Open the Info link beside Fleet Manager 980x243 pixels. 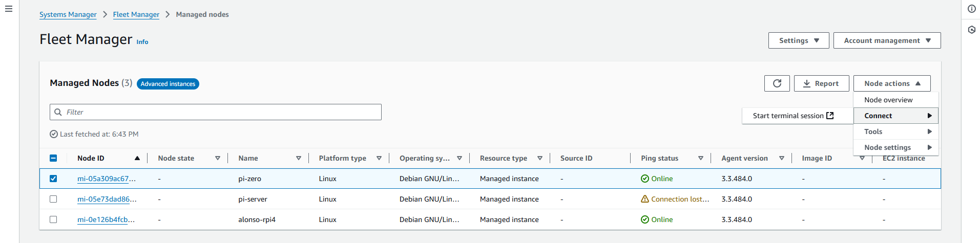142,42
